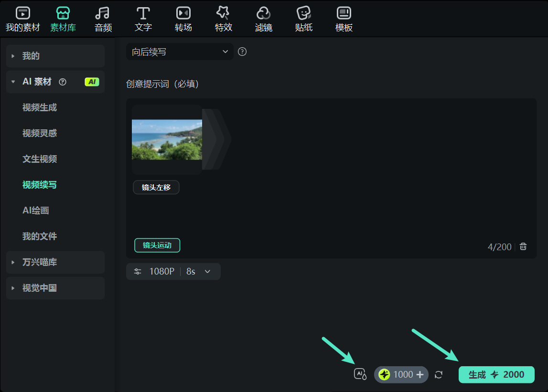
Task: Open the 1080P 8s settings dropdown
Action: [173, 271]
